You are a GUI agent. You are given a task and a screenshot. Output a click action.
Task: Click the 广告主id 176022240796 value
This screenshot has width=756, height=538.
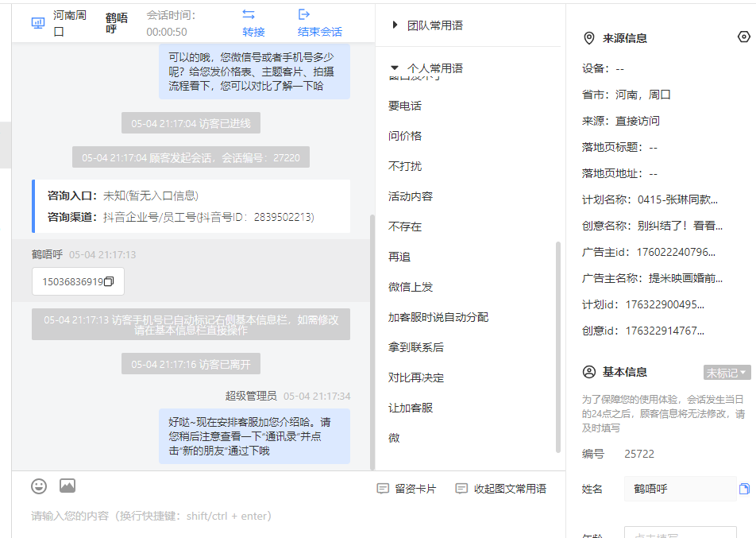[x=676, y=252]
